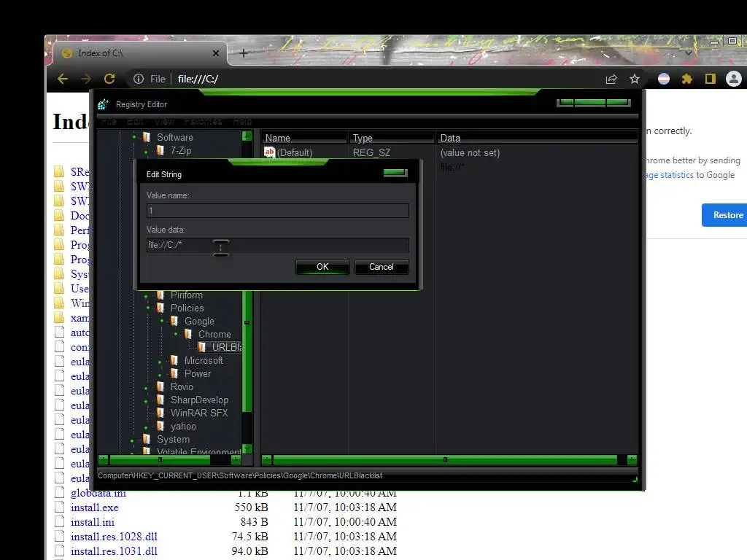
Task: Go back using Chrome's back arrow
Action: pyautogui.click(x=63, y=79)
